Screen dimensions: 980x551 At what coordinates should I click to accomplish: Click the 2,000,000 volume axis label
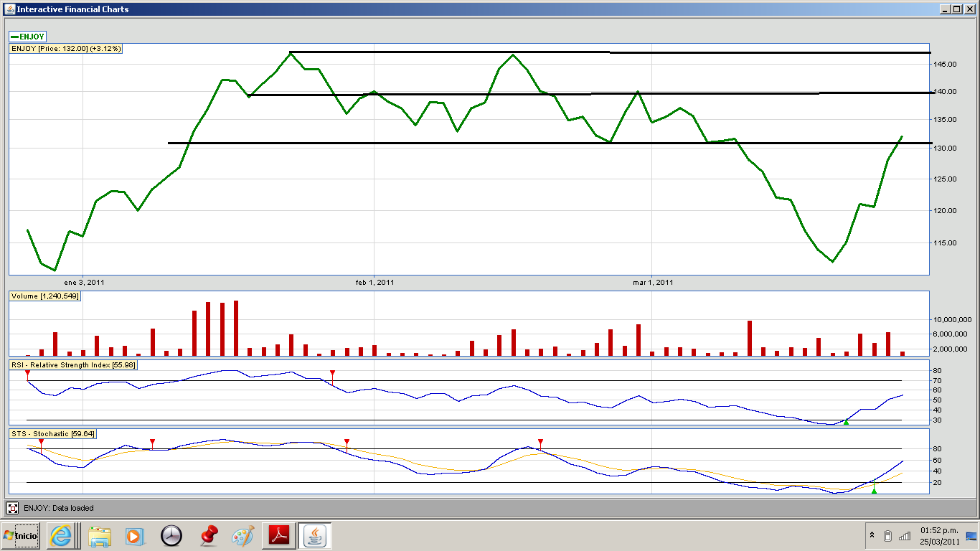[951, 349]
